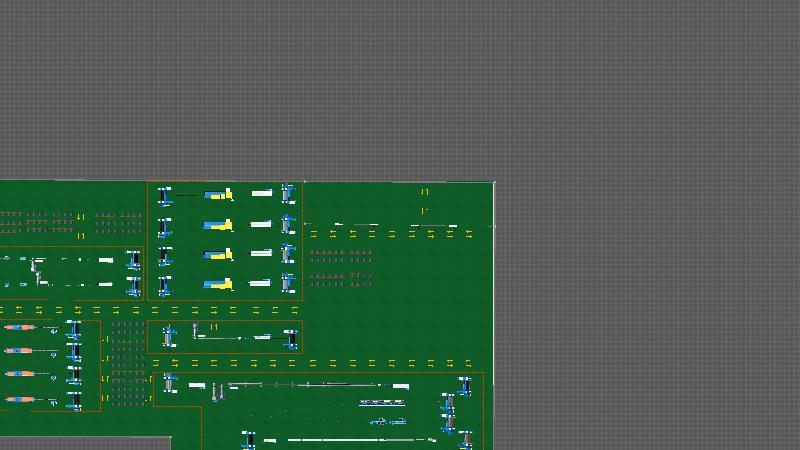Click the topmost orange conveyor object on the left
This screenshot has width=800, height=450.
coord(19,327)
